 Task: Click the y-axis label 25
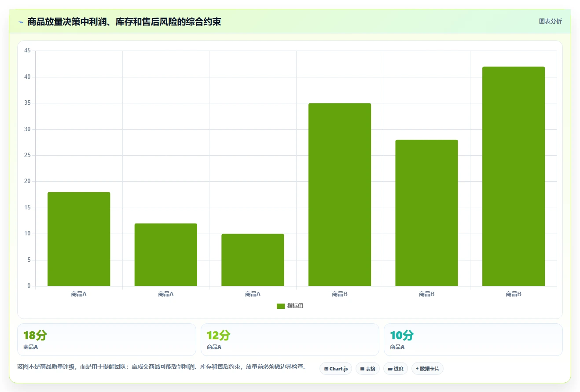click(x=27, y=155)
